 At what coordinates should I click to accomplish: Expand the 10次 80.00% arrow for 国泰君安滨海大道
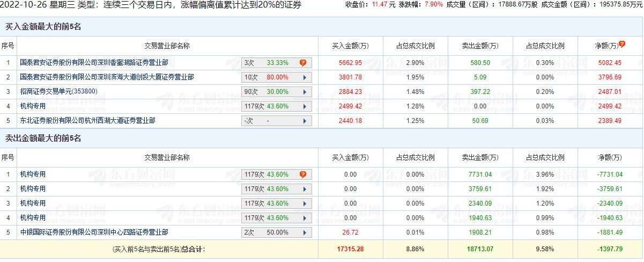(x=305, y=77)
